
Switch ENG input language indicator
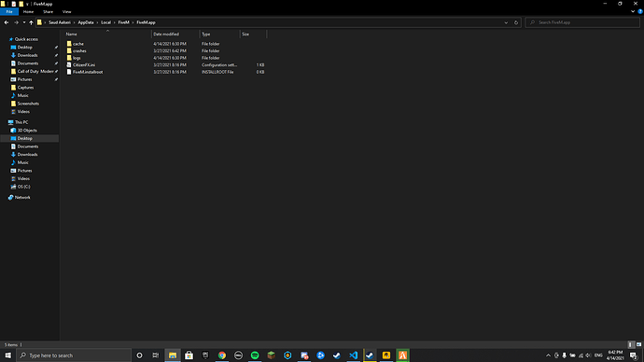click(x=598, y=355)
